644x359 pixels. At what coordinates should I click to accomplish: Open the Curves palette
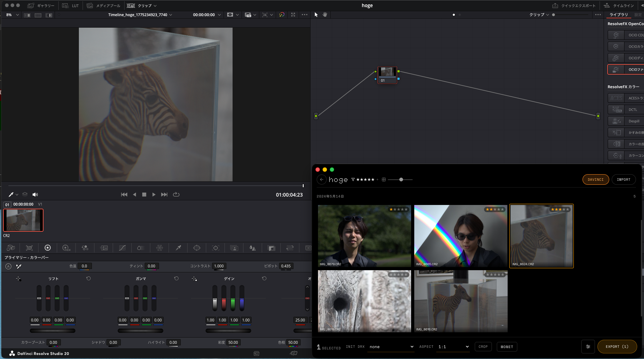coord(122,248)
